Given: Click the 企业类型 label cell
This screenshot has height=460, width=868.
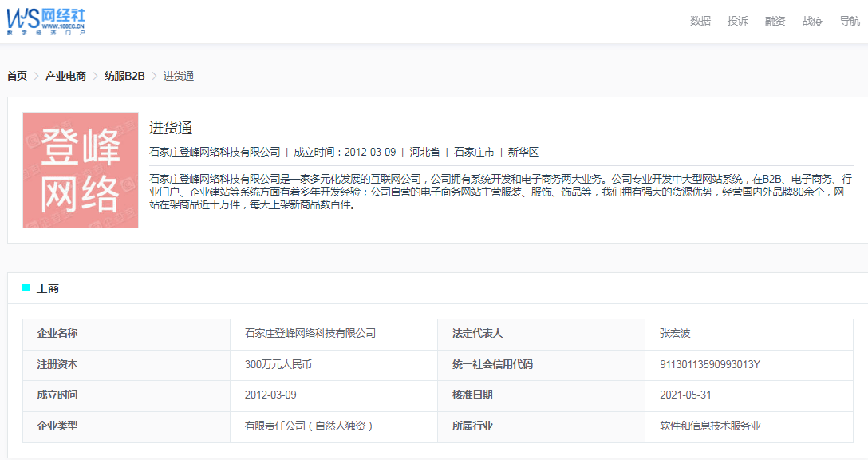Looking at the screenshot, I should tap(126, 426).
